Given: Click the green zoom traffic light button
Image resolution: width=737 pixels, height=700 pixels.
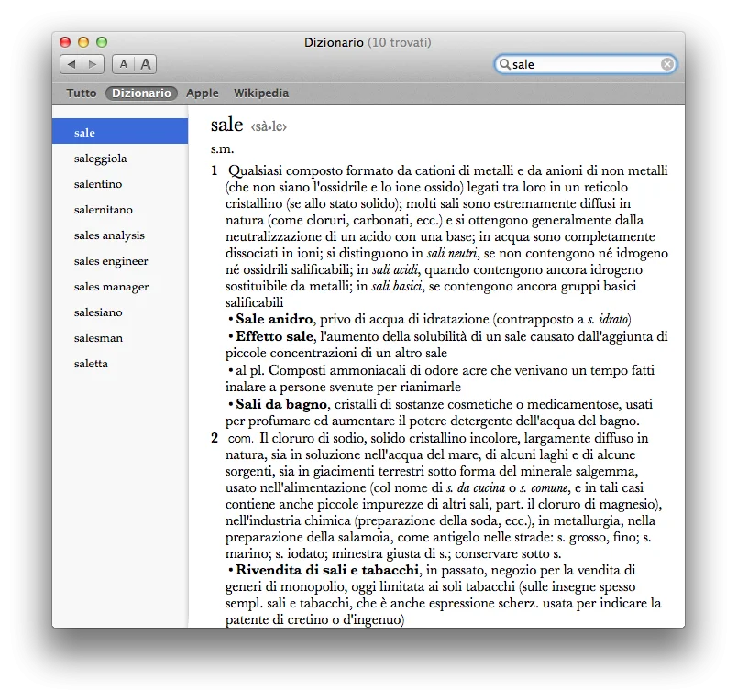Looking at the screenshot, I should (x=101, y=41).
